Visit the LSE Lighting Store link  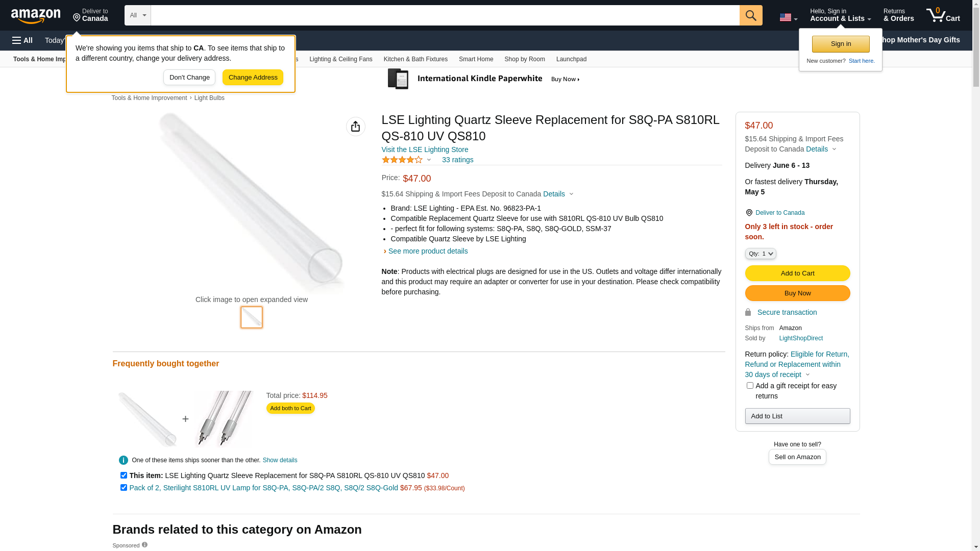point(425,149)
